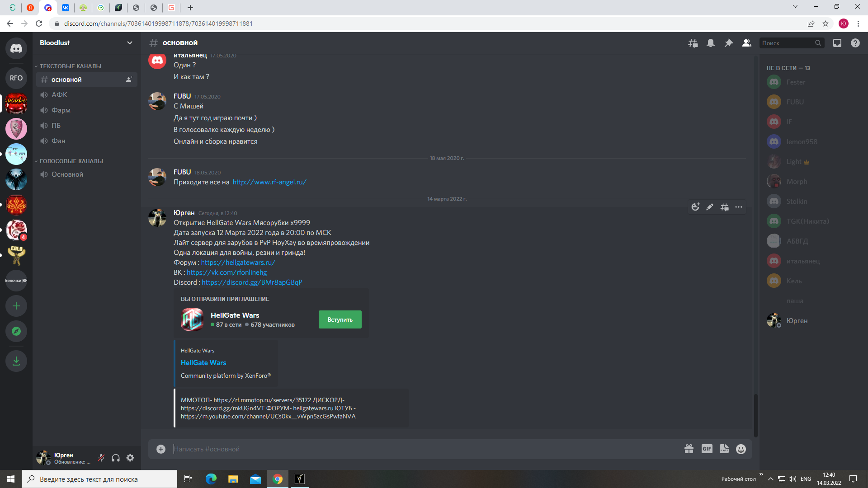The image size is (868, 488).
Task: Open member Кель in member list
Action: pyautogui.click(x=814, y=281)
